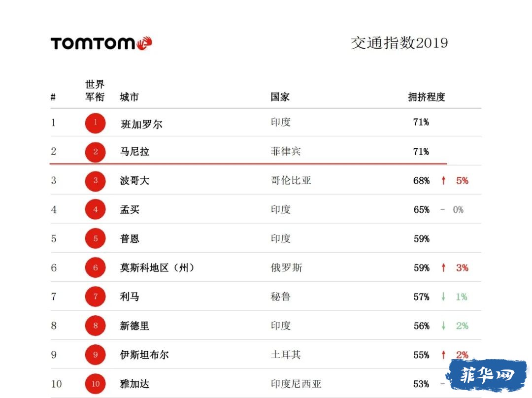Image resolution: width=532 pixels, height=398 pixels.
Task: Click the 拥挤程度 column header
Action: [x=427, y=97]
